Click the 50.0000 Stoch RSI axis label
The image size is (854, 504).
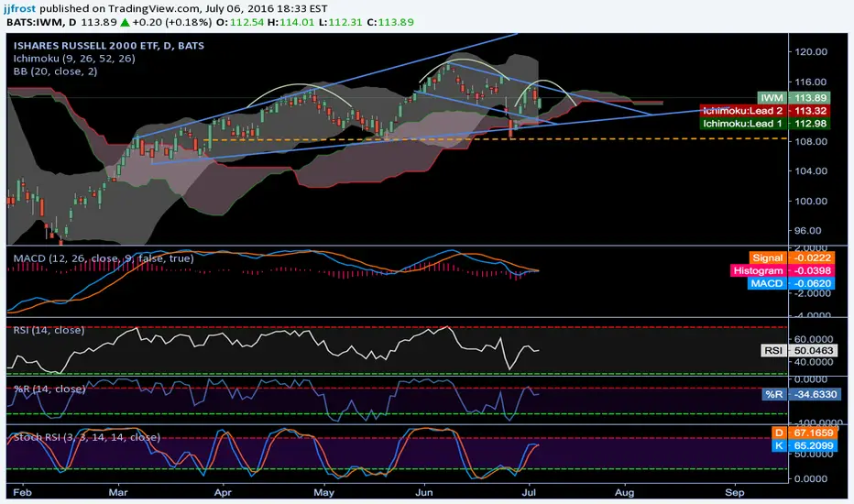click(x=816, y=455)
